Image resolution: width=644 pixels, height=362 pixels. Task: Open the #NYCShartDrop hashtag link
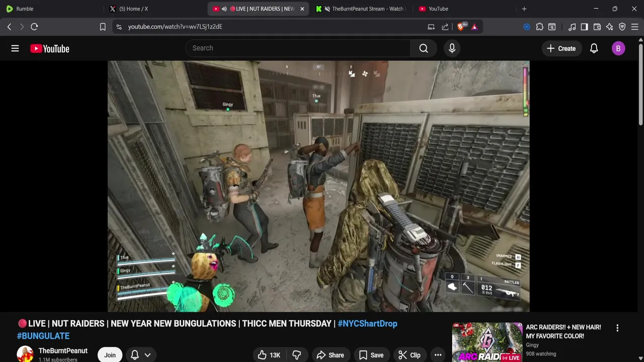pyautogui.click(x=367, y=324)
